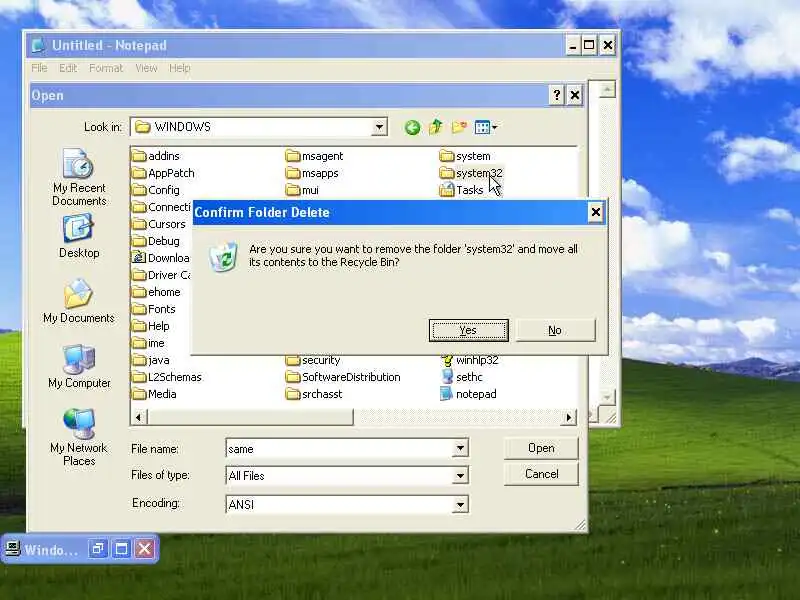
Task: Maximize the minimized Windo... window
Action: click(x=121, y=549)
